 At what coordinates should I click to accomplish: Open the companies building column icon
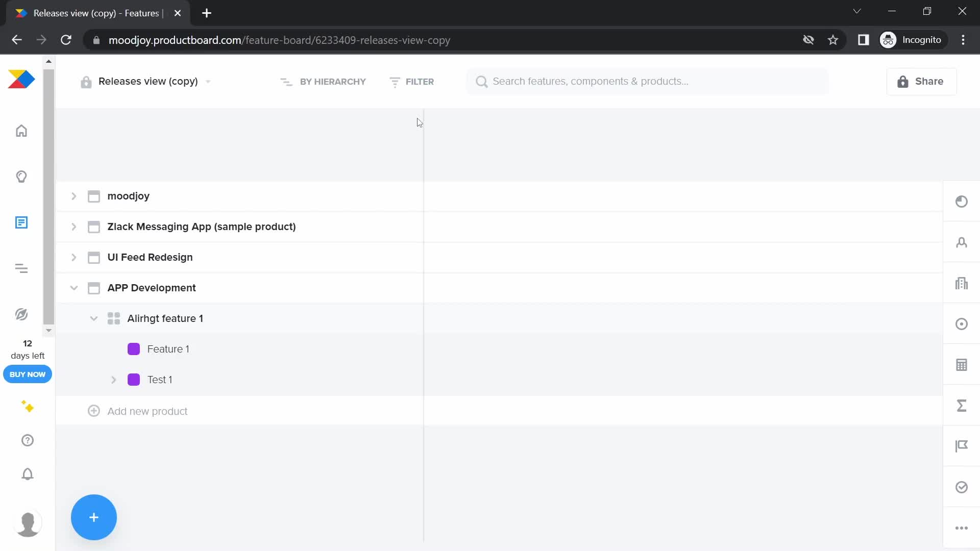(962, 283)
